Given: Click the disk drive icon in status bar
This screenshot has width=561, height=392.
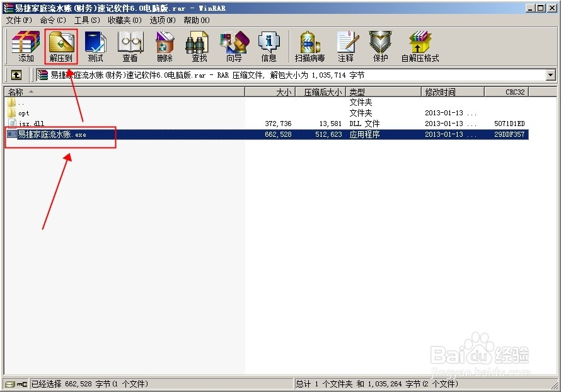Looking at the screenshot, I should pyautogui.click(x=10, y=384).
